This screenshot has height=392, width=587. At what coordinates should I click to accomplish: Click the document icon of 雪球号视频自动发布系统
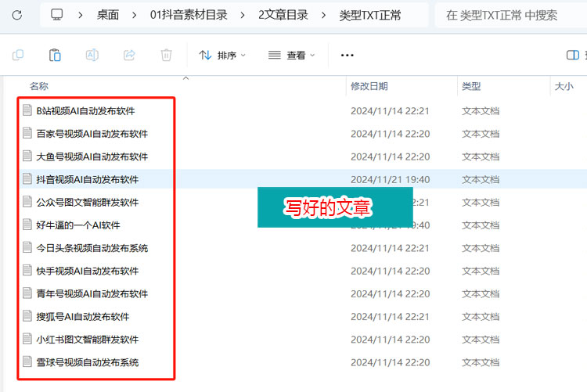coord(27,361)
